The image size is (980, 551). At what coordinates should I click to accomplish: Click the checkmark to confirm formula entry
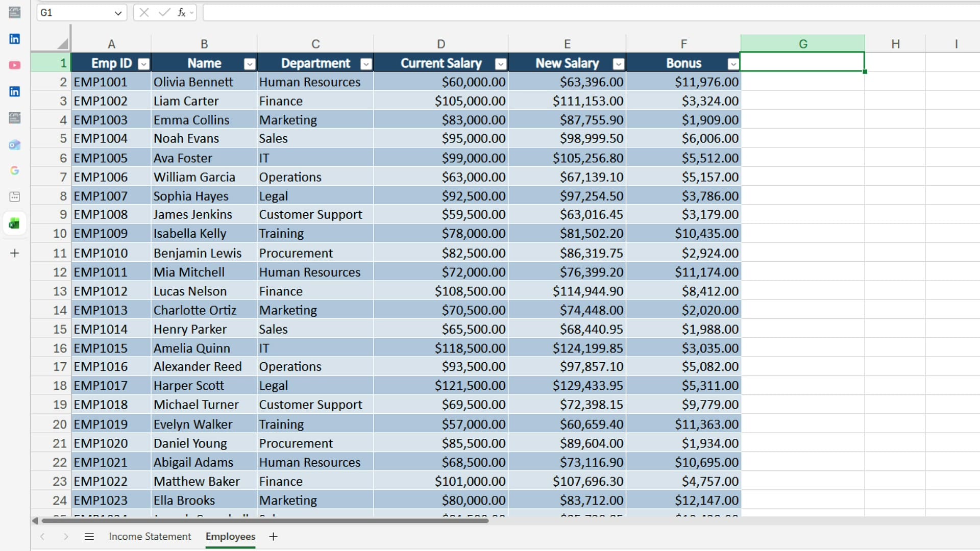point(163,13)
